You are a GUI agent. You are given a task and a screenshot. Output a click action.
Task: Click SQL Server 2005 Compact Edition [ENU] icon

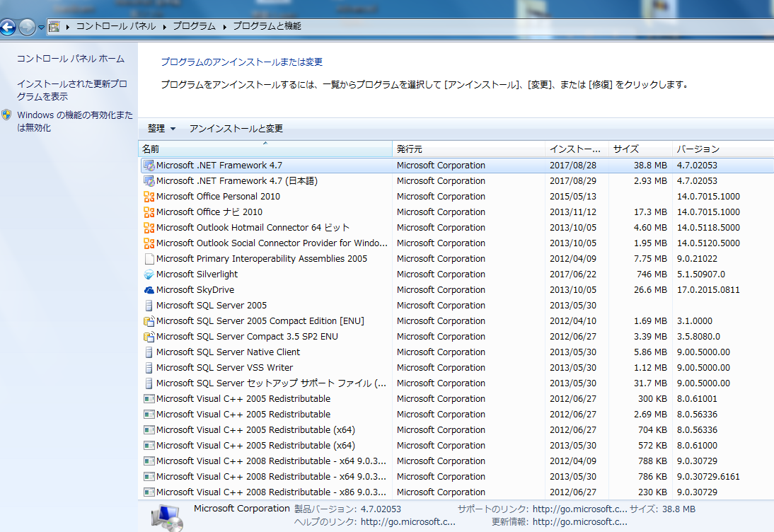149,320
